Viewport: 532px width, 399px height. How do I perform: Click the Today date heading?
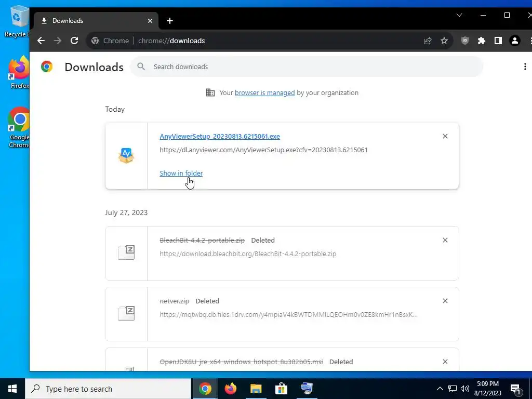(x=115, y=110)
